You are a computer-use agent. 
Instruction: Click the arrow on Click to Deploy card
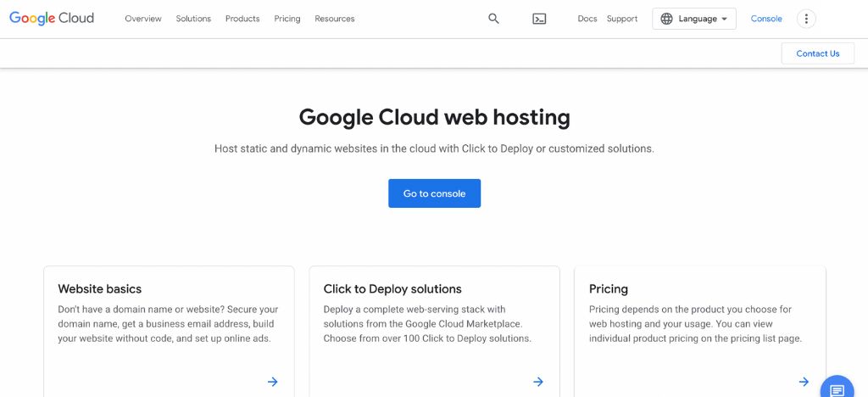point(537,382)
